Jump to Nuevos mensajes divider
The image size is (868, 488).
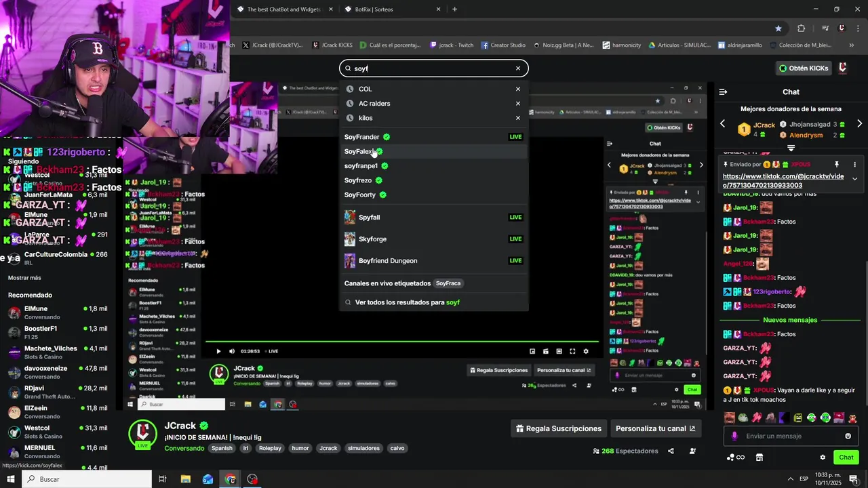[x=790, y=320]
